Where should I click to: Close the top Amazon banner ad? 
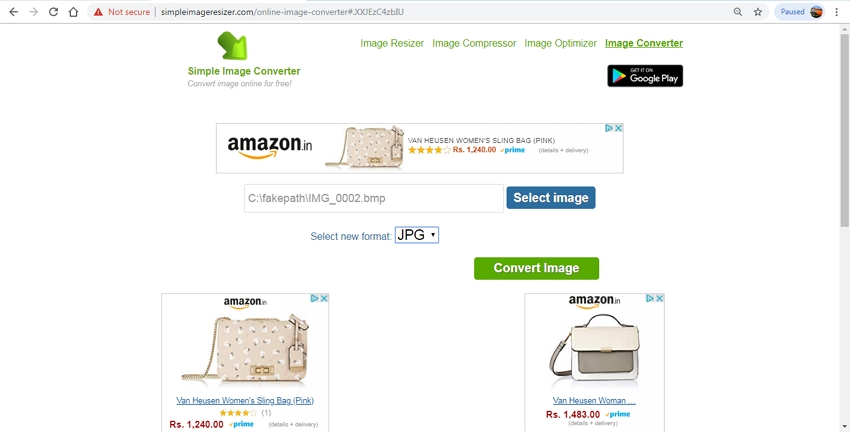pyautogui.click(x=618, y=128)
